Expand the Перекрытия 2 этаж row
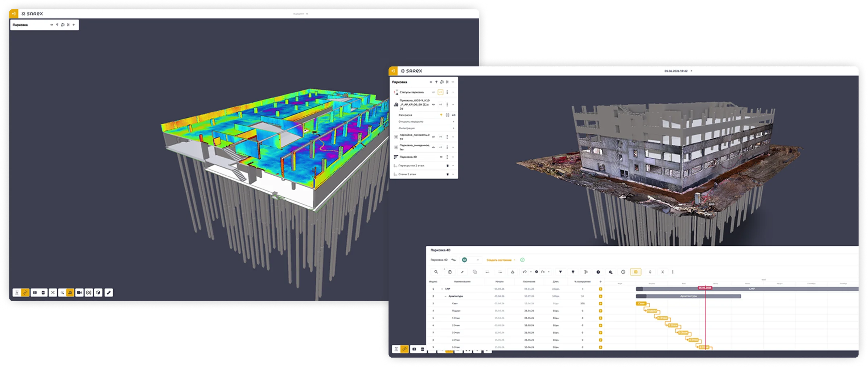The image size is (868, 367). pos(453,166)
